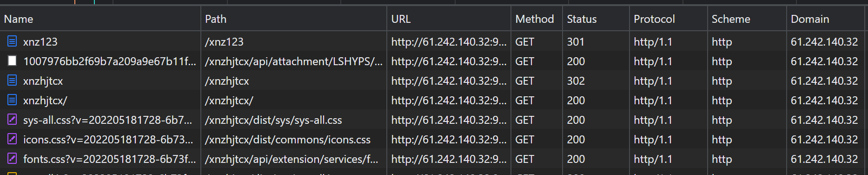Click document icon of xnz123 request
This screenshot has height=175, width=868.
(x=12, y=41)
